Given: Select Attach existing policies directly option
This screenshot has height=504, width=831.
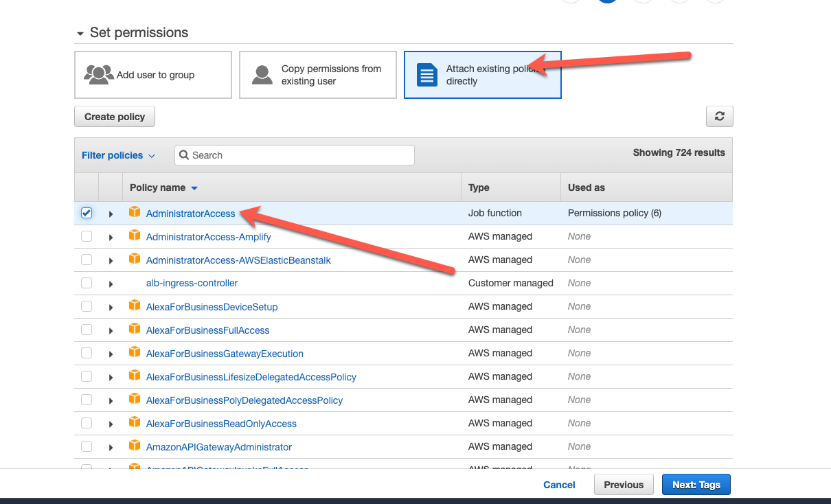Looking at the screenshot, I should click(483, 75).
